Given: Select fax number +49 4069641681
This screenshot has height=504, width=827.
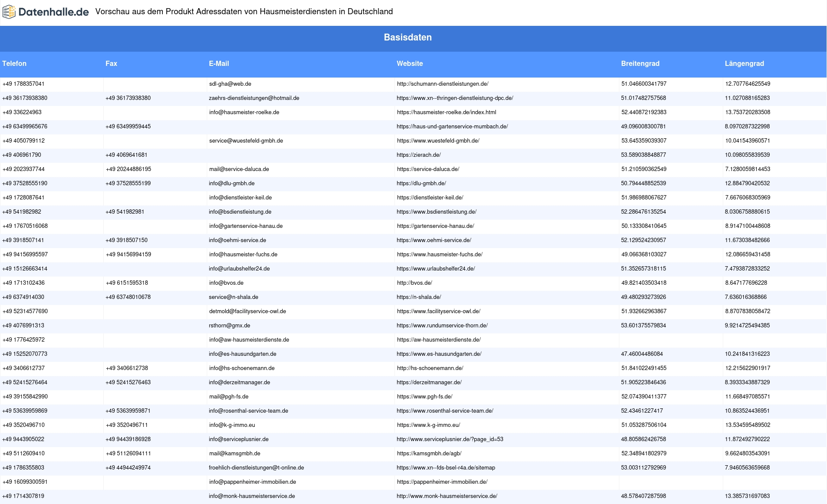Looking at the screenshot, I should pyautogui.click(x=127, y=155).
